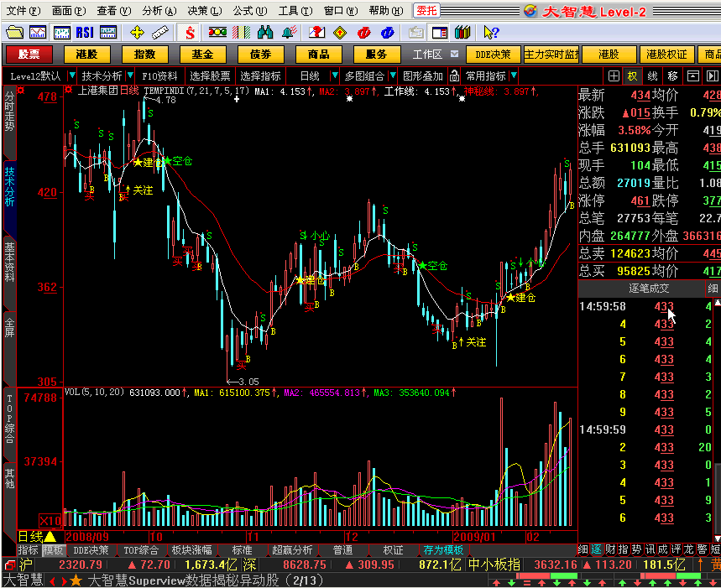
Task: Open the 工具(T) menu
Action: [x=295, y=10]
